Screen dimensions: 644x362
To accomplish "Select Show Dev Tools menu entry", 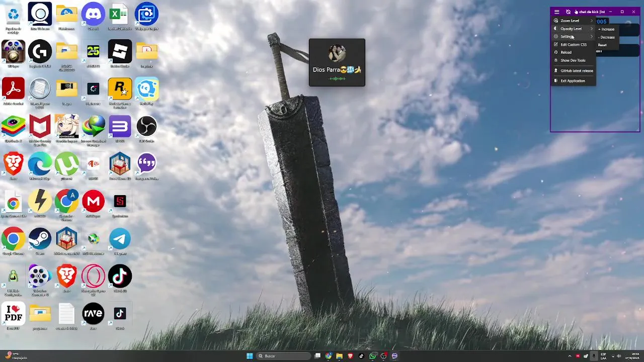I will (x=573, y=60).
